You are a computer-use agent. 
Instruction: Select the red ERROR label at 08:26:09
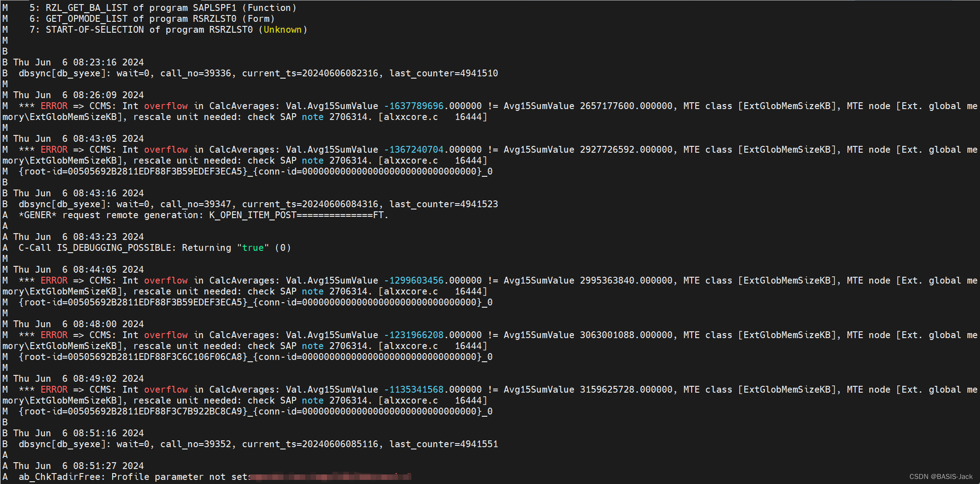[54, 106]
